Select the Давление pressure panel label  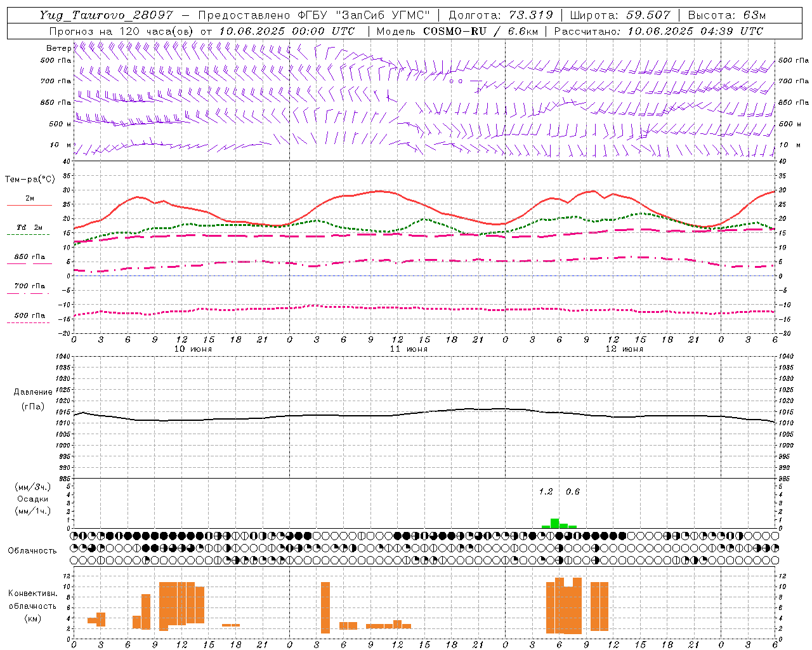tap(33, 392)
